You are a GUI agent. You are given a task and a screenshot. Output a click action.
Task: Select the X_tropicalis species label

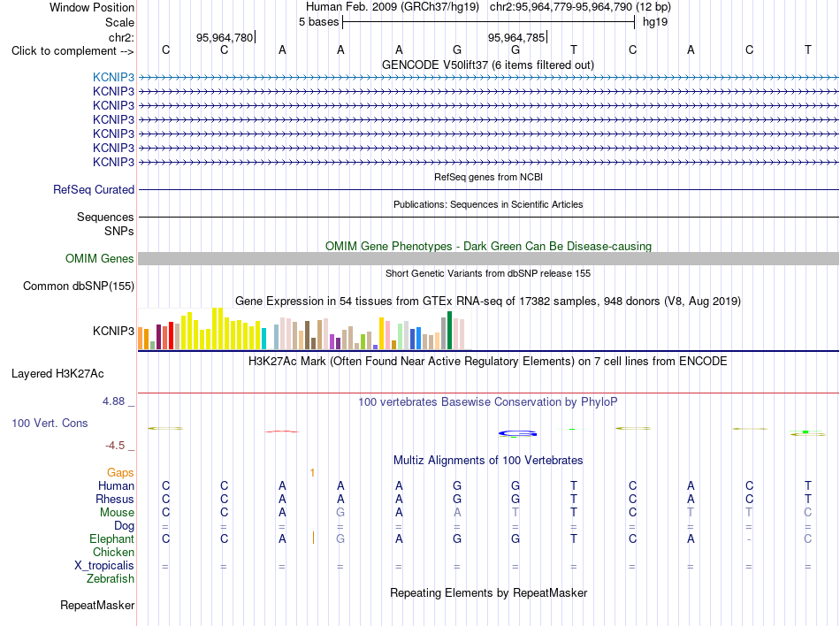pos(104,566)
